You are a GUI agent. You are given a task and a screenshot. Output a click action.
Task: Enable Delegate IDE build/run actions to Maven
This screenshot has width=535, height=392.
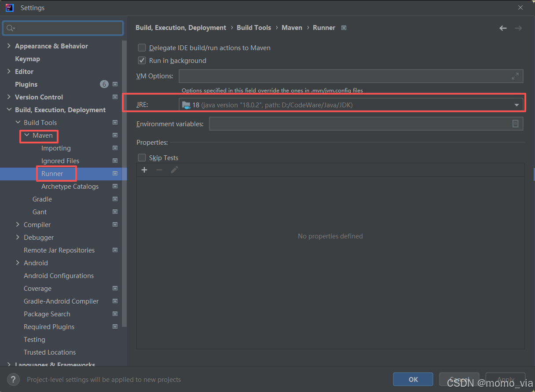pyautogui.click(x=142, y=48)
